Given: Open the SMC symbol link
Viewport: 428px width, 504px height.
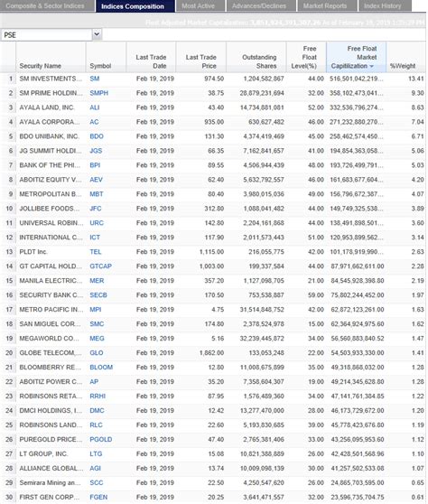Looking at the screenshot, I should pos(97,324).
